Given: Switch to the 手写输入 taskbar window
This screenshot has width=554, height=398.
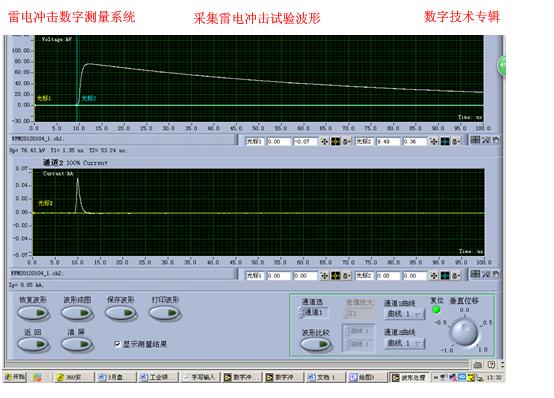Looking at the screenshot, I should 200,377.
